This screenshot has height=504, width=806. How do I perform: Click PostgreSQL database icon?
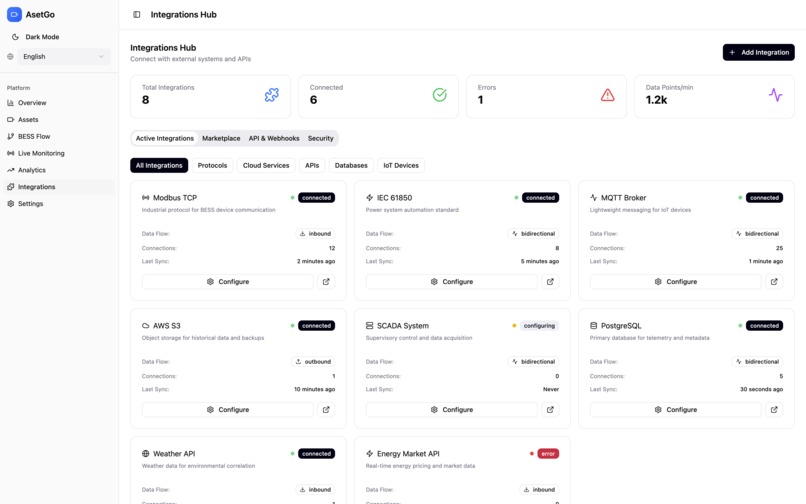pyautogui.click(x=594, y=326)
